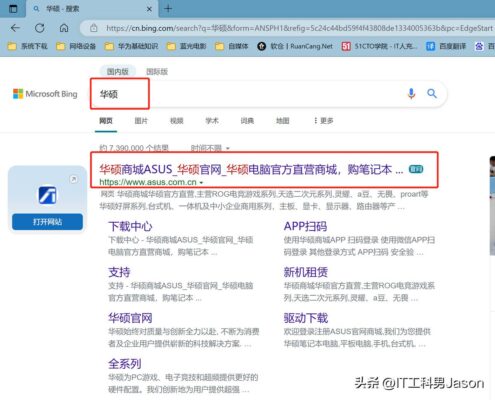
Task: Select the 视频 search tab
Action: click(177, 121)
